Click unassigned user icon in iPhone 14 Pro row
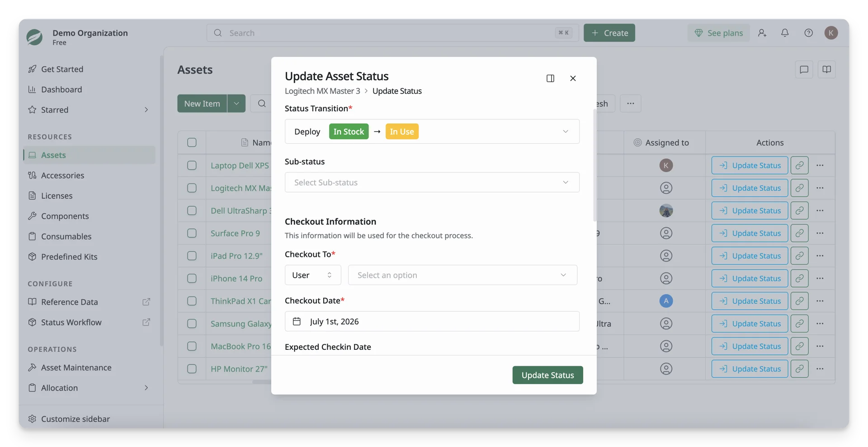 [x=666, y=278]
